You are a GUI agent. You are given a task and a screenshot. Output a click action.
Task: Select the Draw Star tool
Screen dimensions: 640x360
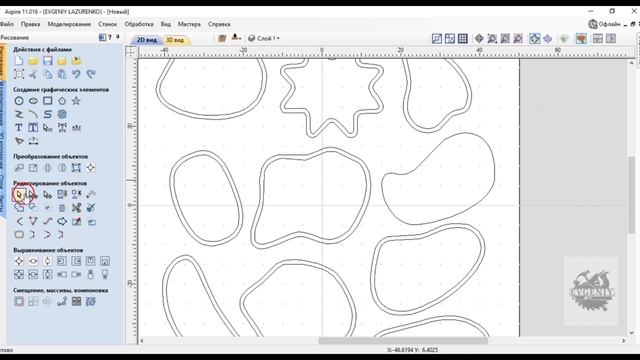[x=76, y=101]
